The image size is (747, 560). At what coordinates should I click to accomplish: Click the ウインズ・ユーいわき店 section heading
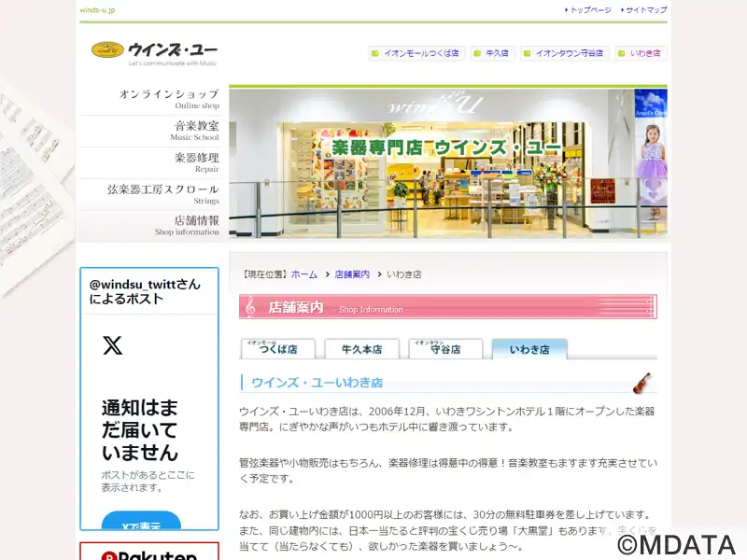tap(317, 383)
